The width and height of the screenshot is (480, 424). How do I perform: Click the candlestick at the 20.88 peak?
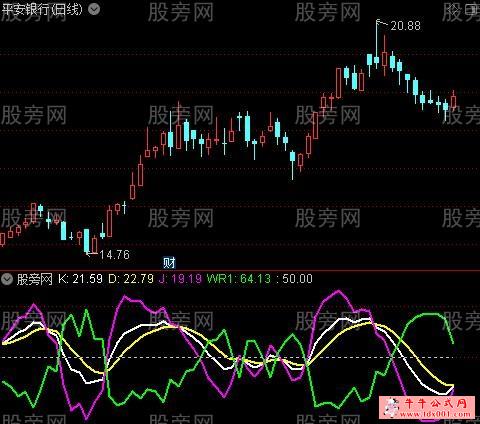(x=376, y=45)
